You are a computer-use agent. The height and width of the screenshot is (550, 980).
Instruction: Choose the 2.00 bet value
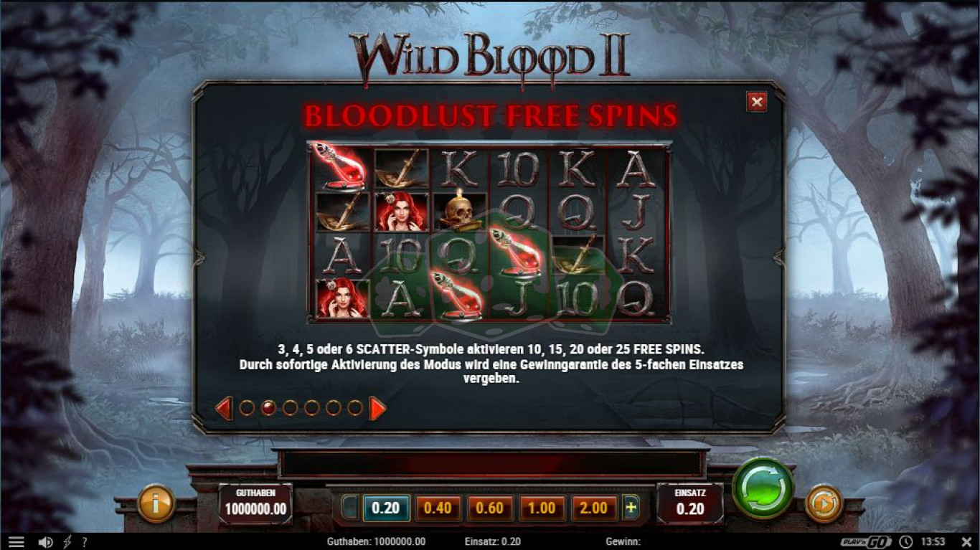pyautogui.click(x=594, y=508)
